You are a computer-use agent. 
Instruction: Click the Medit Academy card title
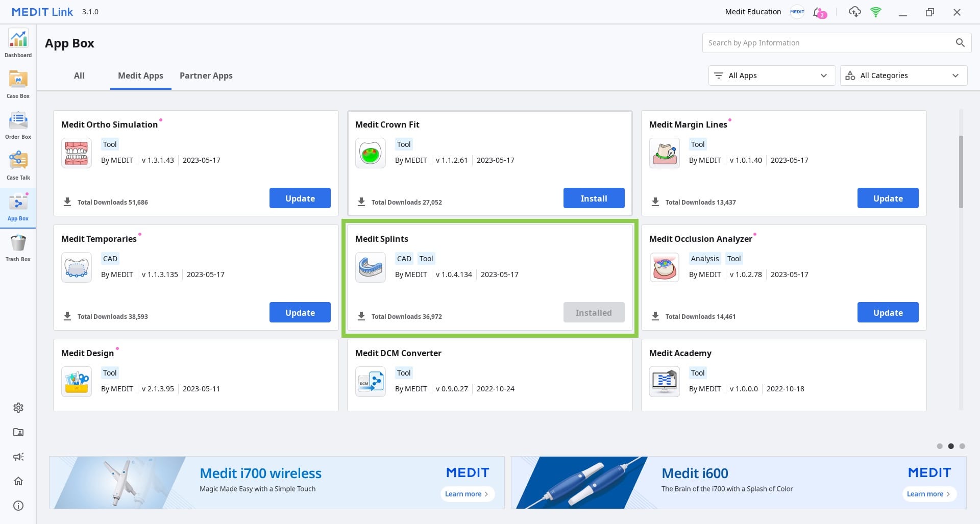680,353
